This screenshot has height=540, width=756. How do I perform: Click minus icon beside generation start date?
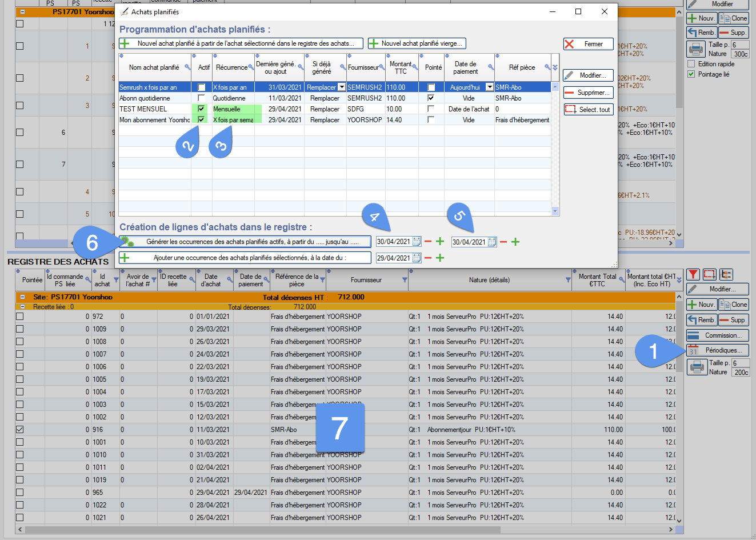coord(428,242)
